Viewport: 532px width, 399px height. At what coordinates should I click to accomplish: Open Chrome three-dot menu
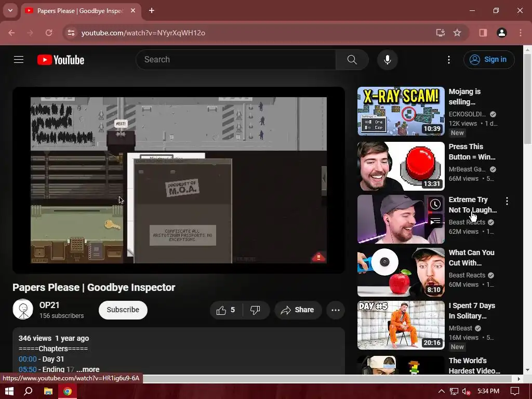(x=521, y=33)
